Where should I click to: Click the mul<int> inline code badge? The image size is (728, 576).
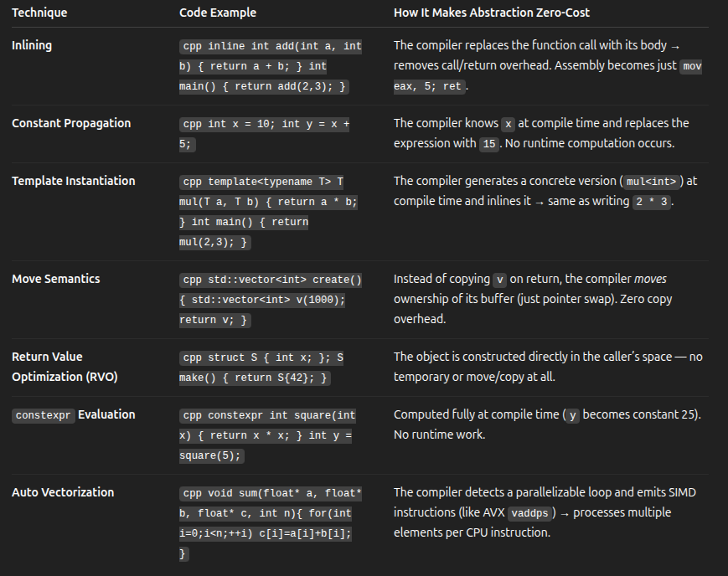point(652,182)
